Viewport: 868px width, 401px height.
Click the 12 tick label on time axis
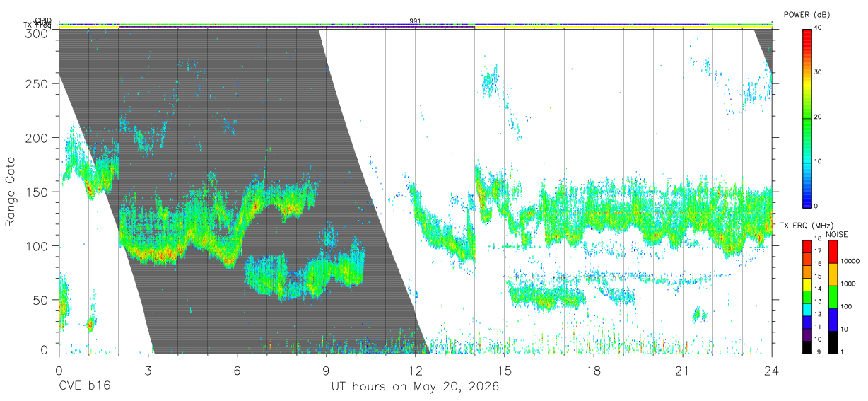pos(416,371)
